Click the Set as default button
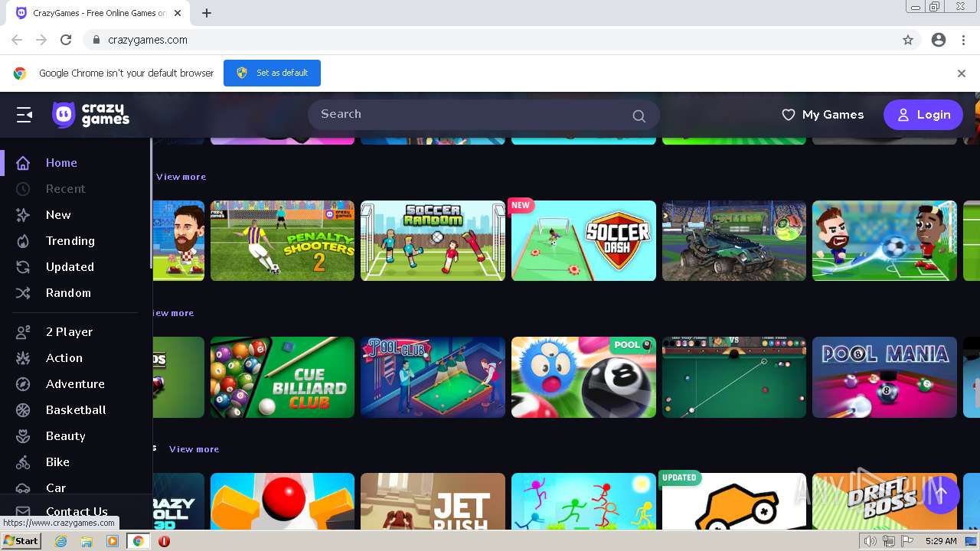 (272, 73)
